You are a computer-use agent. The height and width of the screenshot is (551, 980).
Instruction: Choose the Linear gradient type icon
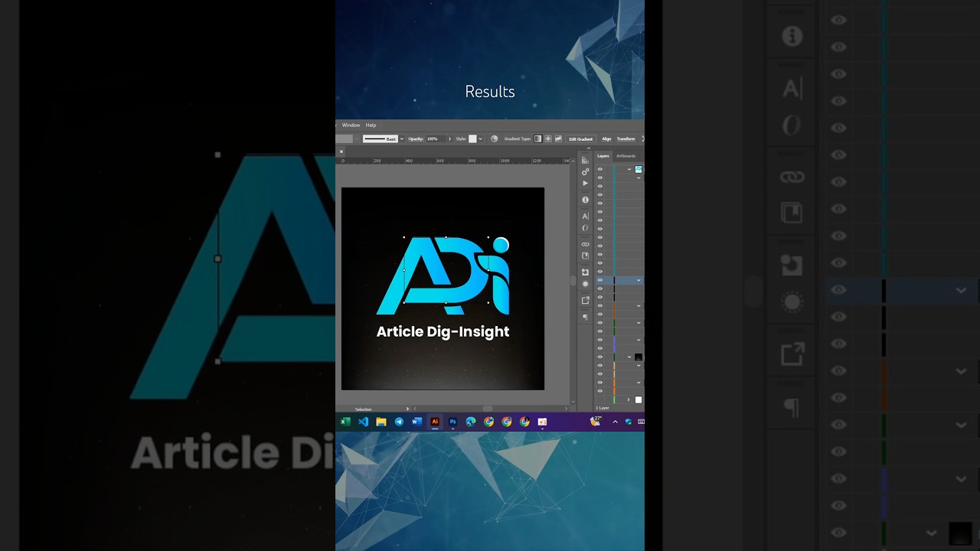click(x=537, y=139)
